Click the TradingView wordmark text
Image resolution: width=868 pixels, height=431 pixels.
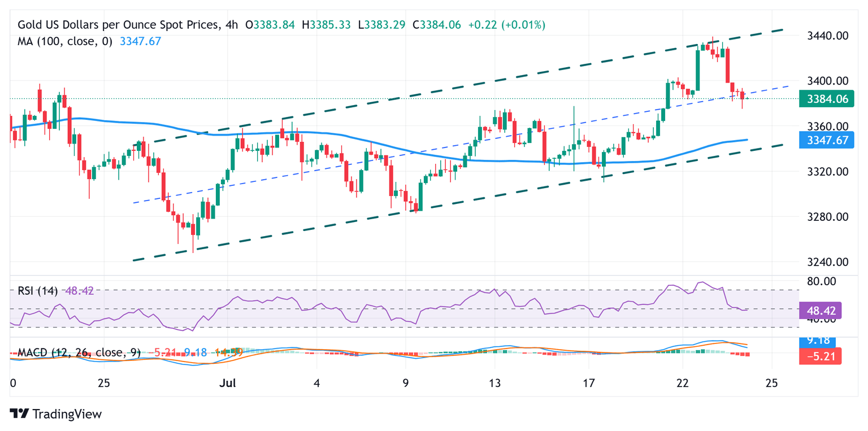point(67,414)
